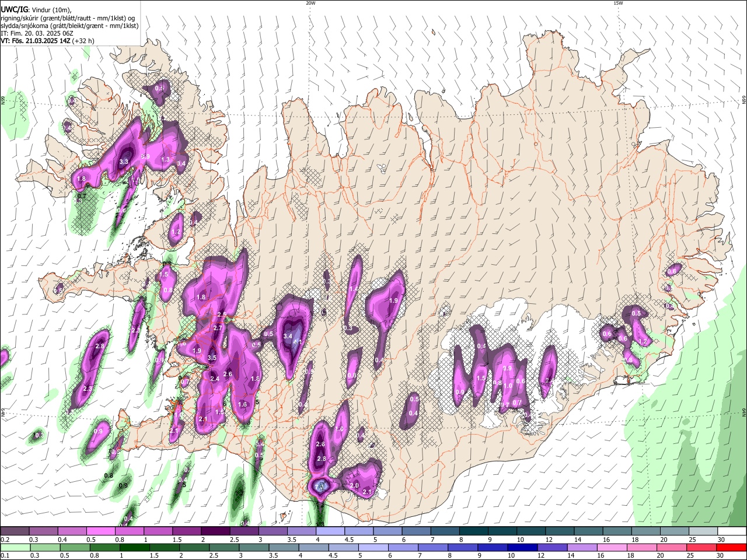Click the 15W longitude label
Screen dimensions: 747x560
click(x=617, y=3)
